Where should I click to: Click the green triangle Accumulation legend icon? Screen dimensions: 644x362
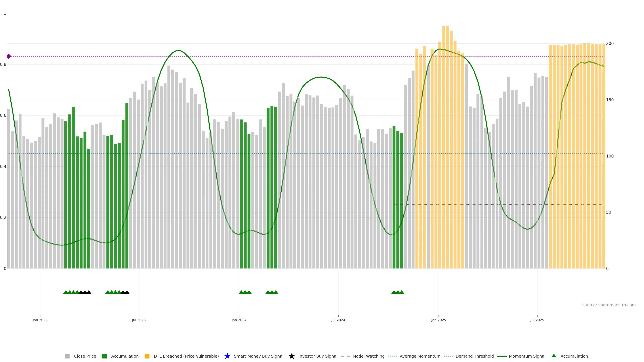(554, 356)
